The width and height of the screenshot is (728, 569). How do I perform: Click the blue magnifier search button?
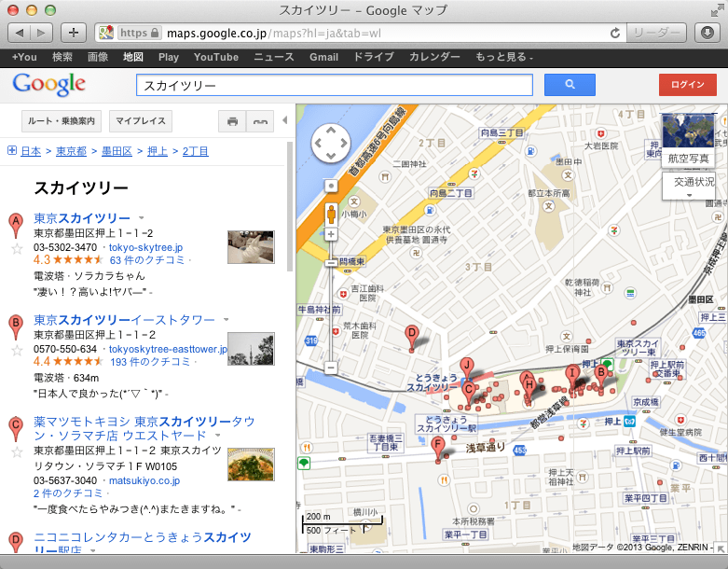click(x=570, y=85)
